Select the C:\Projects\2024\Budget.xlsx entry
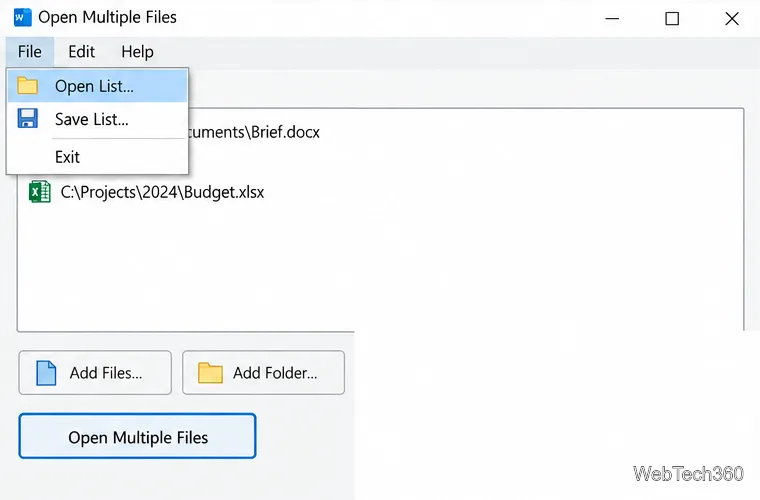This screenshot has height=500, width=760. [x=162, y=192]
